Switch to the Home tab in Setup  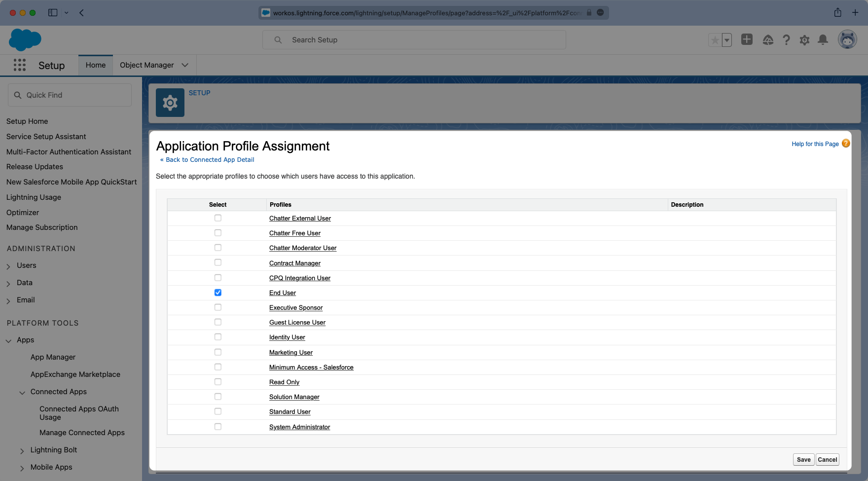click(95, 65)
